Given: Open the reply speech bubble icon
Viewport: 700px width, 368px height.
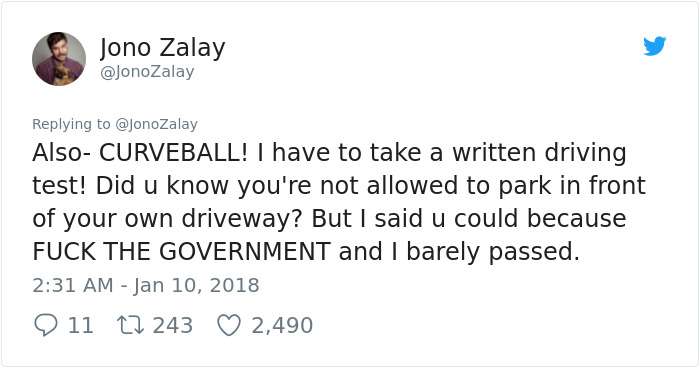Looking at the screenshot, I should tap(46, 325).
